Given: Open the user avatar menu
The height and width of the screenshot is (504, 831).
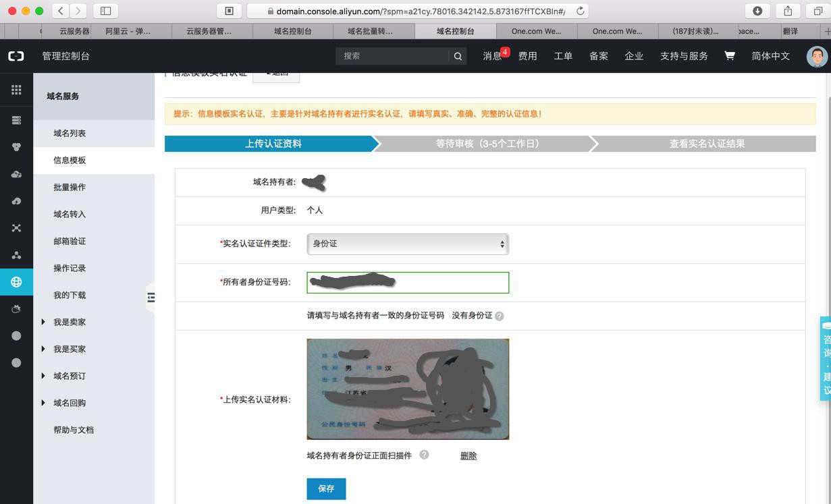Looking at the screenshot, I should tap(817, 56).
